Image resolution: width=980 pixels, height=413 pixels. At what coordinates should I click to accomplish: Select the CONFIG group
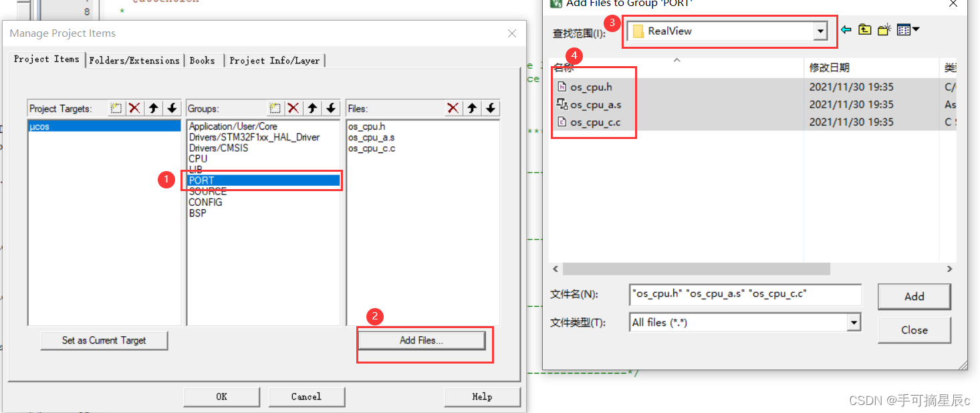tap(205, 202)
